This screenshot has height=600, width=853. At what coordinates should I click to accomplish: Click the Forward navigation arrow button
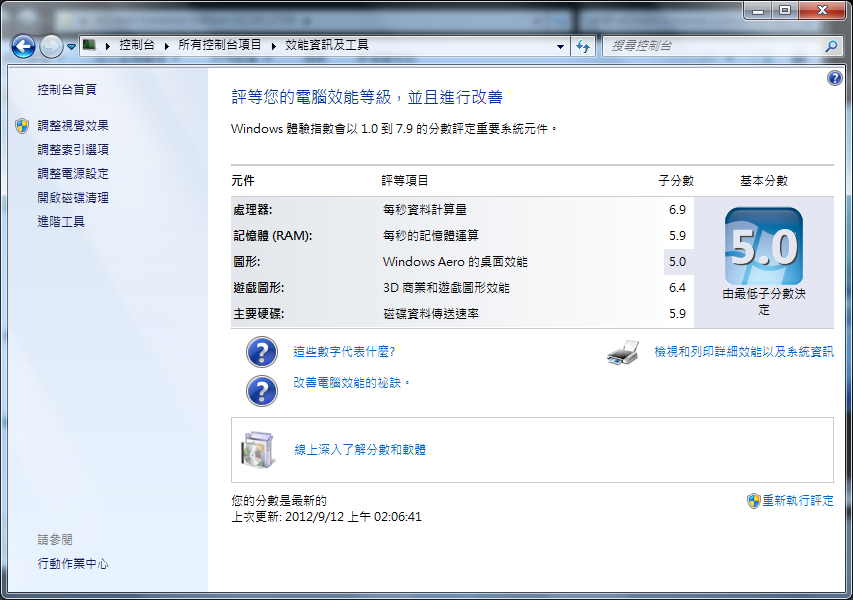tap(51, 47)
